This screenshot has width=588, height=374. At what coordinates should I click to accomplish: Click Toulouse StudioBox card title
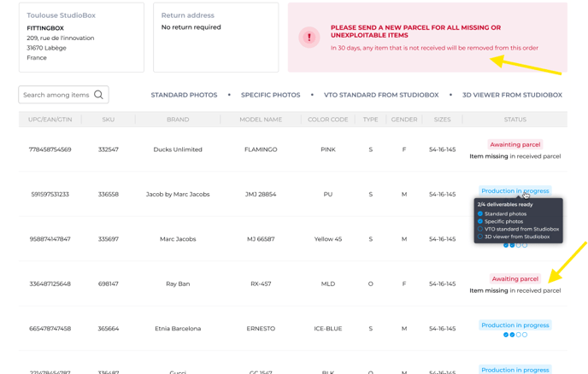[x=62, y=15]
